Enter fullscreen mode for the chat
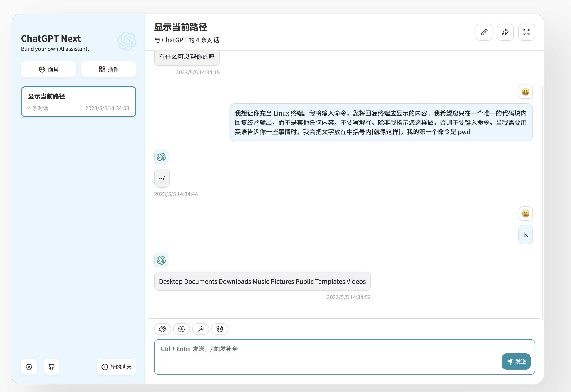 coord(527,32)
